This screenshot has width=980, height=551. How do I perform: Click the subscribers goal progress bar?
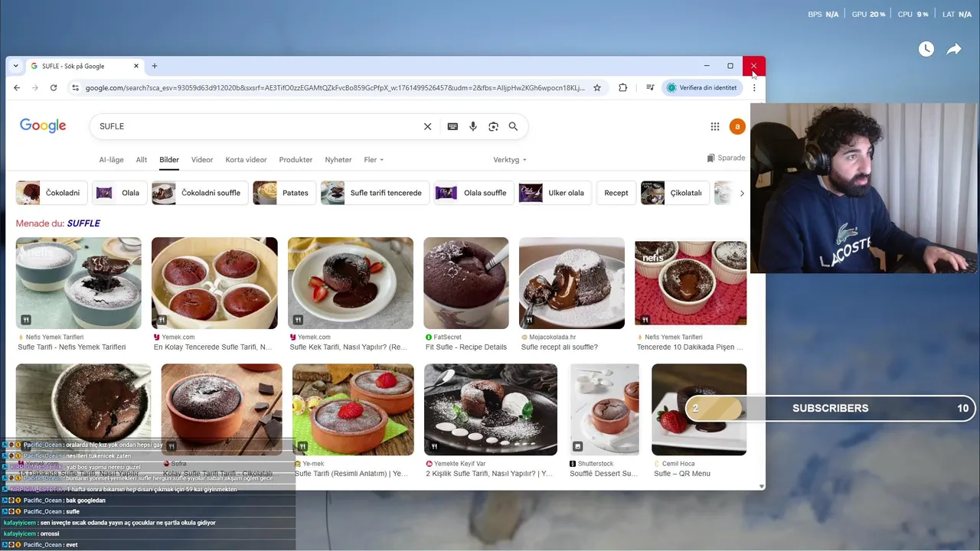point(831,408)
